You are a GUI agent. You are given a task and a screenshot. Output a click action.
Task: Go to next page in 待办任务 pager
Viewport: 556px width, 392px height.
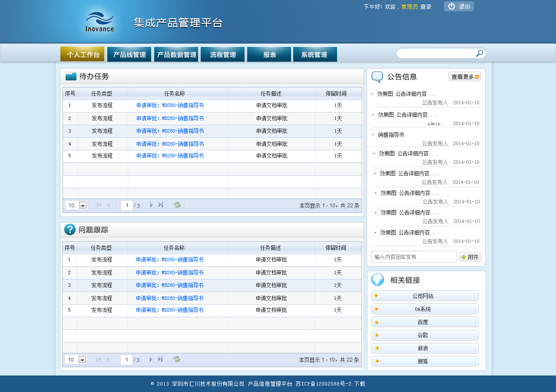(151, 205)
